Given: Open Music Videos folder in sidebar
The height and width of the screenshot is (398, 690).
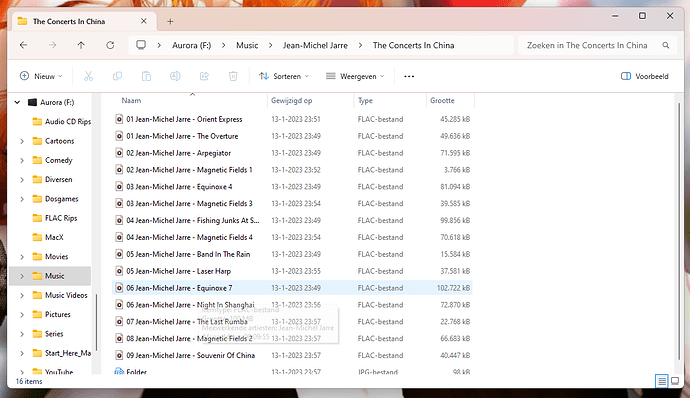Looking at the screenshot, I should coord(66,295).
